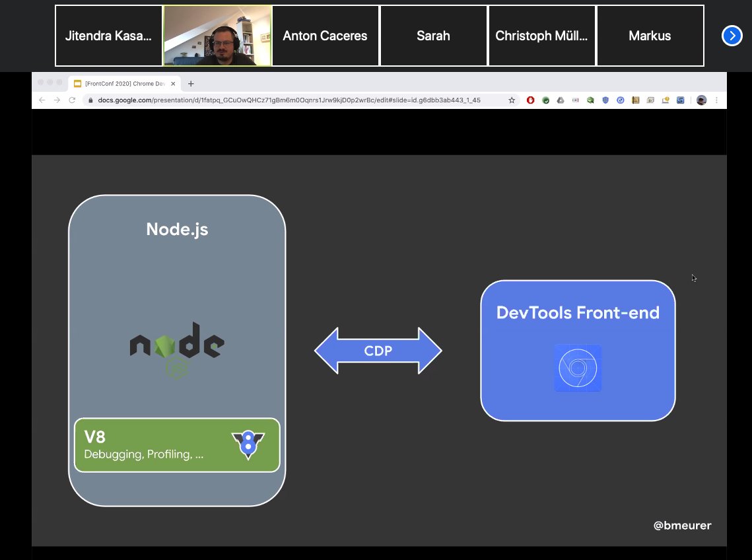This screenshot has width=752, height=560.
Task: Click the docs.google.com address bar
Action: (x=289, y=100)
